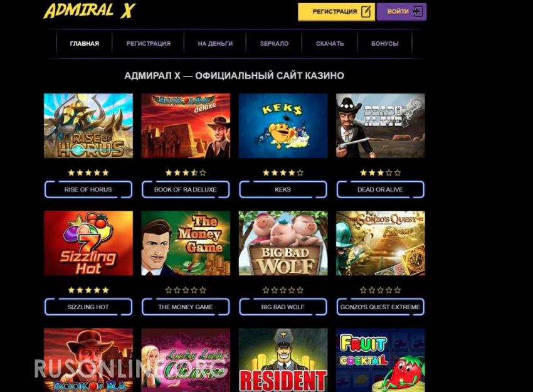The image size is (533, 392).
Task: Open the Keks game thumbnail
Action: (283, 126)
